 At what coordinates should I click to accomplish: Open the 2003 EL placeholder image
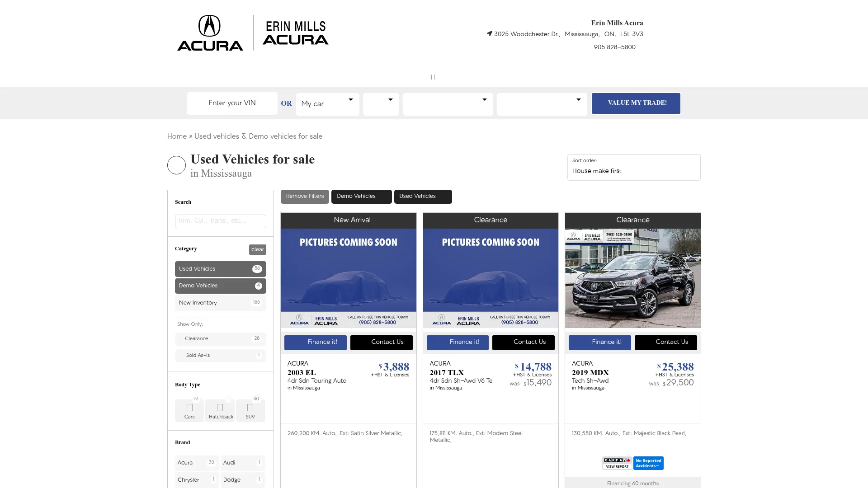coord(349,278)
